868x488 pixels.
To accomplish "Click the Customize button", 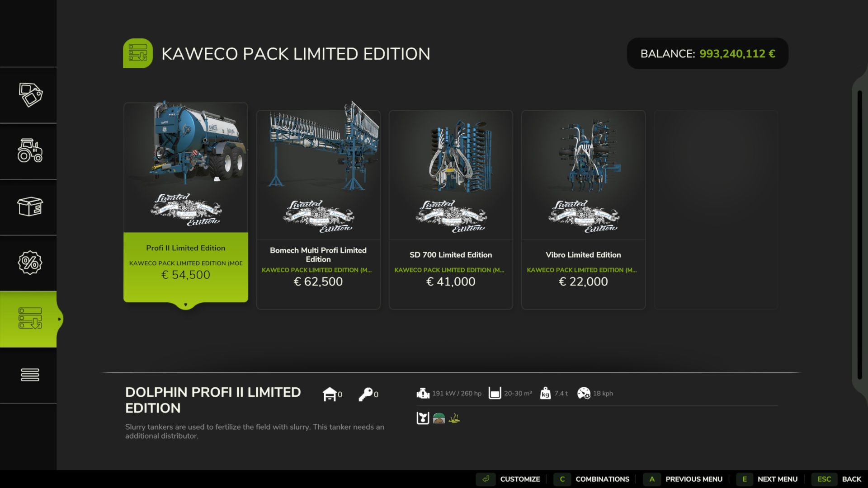I will 509,479.
